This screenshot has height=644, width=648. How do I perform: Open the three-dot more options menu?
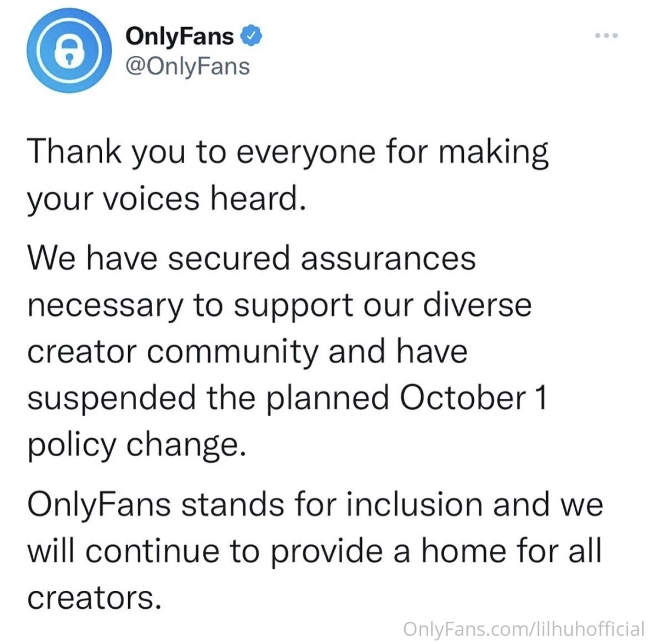point(607,35)
